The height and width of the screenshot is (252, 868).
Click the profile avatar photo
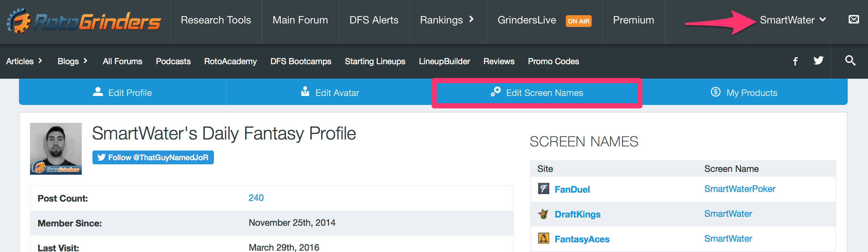[x=56, y=149]
